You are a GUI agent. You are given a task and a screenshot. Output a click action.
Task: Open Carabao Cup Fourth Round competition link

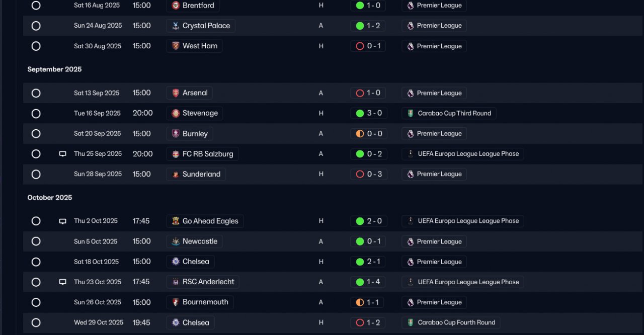pyautogui.click(x=451, y=322)
